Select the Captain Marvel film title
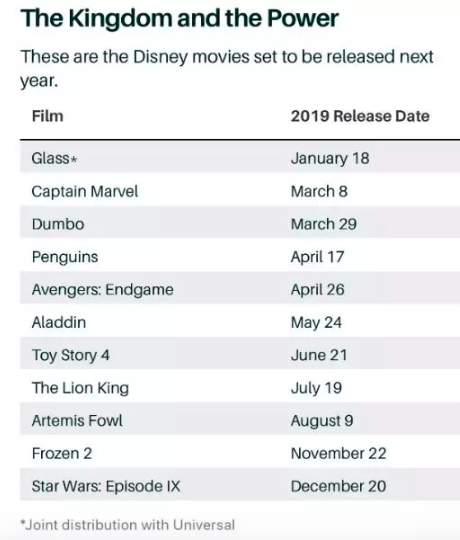This screenshot has width=460, height=540. click(x=85, y=191)
